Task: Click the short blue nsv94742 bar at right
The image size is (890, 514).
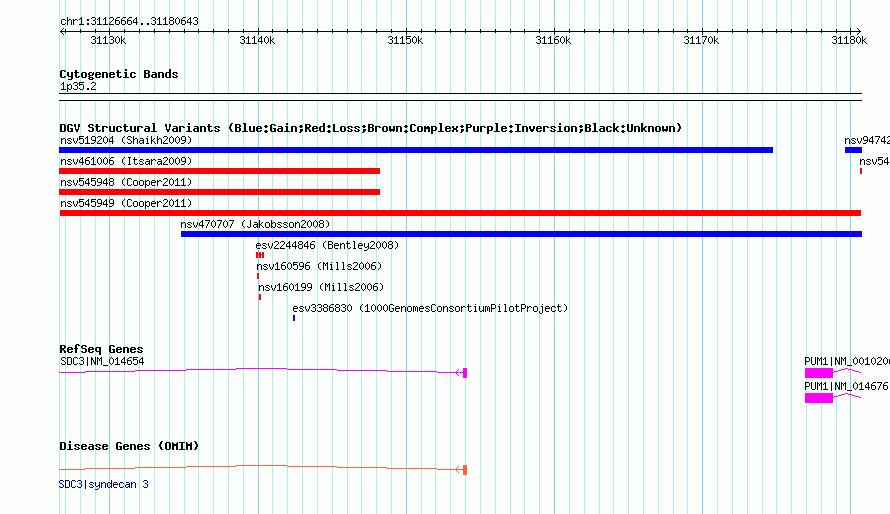Action: pos(853,150)
